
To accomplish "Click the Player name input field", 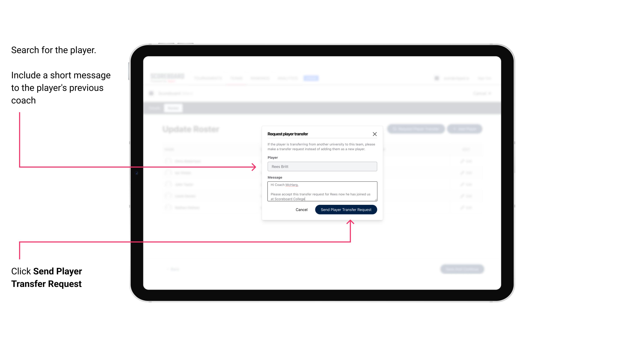I will (x=322, y=167).
